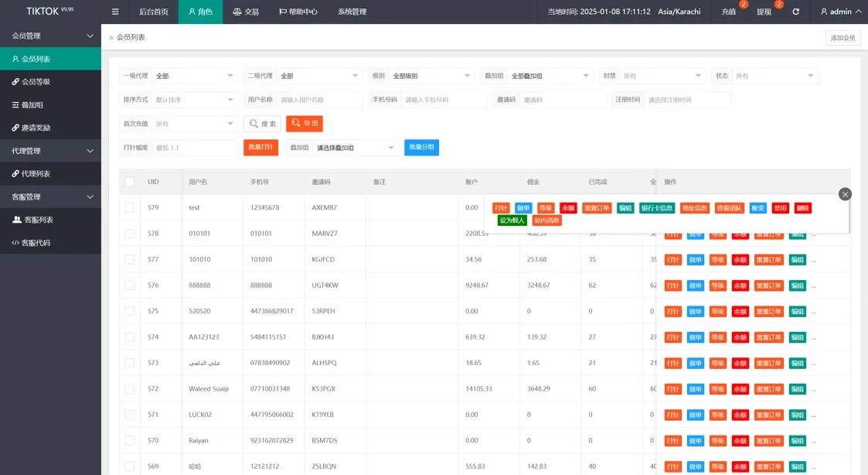Open 邀请奖励 in the sidebar
The image size is (868, 475).
coord(36,128)
